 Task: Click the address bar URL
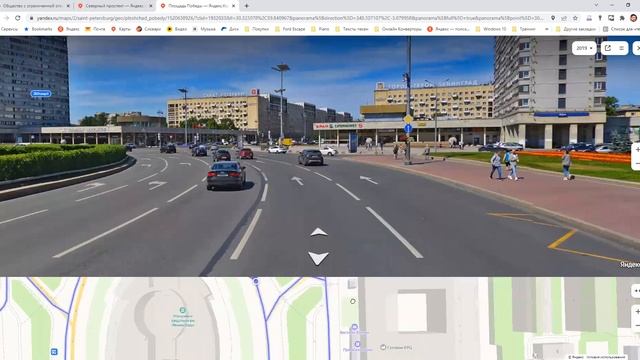[x=290, y=18]
